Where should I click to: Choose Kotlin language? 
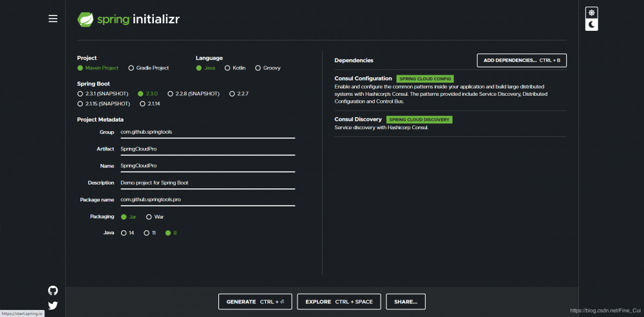tap(235, 68)
